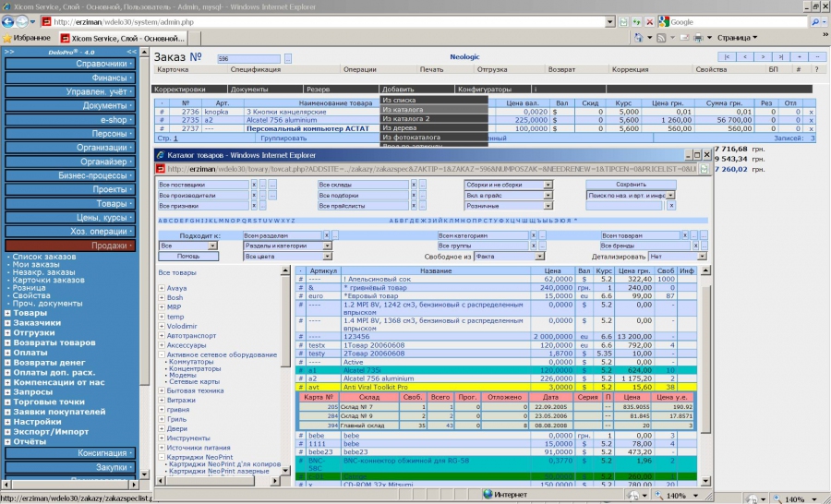Click the order number input field
831x504 pixels.
(x=249, y=58)
